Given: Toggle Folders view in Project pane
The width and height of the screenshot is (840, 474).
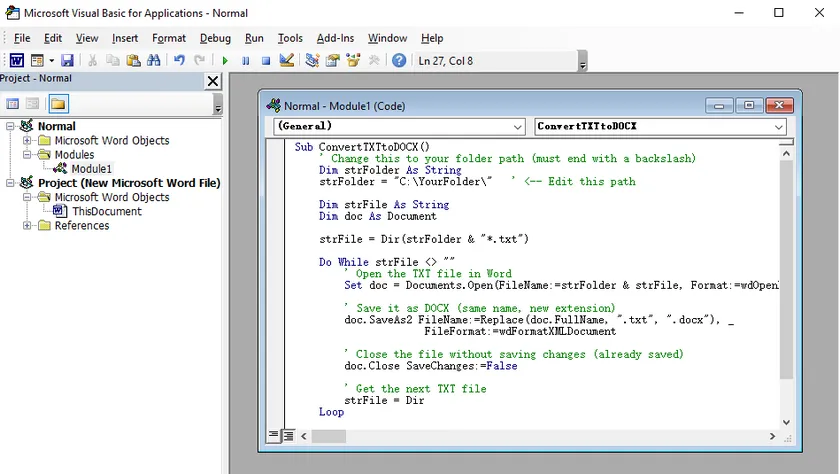Looking at the screenshot, I should (58, 104).
